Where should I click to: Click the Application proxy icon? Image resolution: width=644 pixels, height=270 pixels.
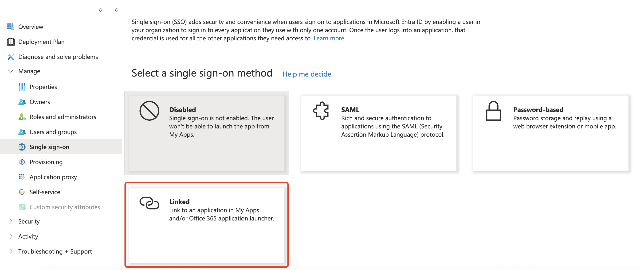22,177
